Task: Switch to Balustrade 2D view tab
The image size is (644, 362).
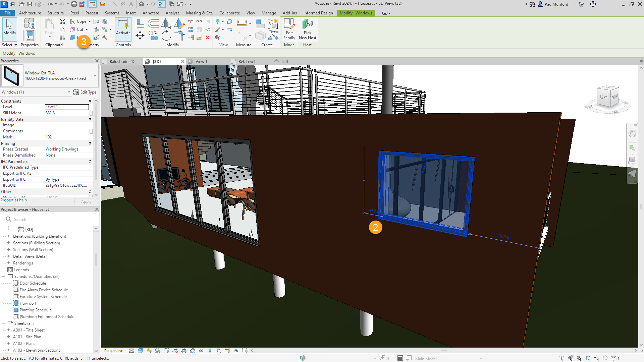Action: pyautogui.click(x=122, y=62)
